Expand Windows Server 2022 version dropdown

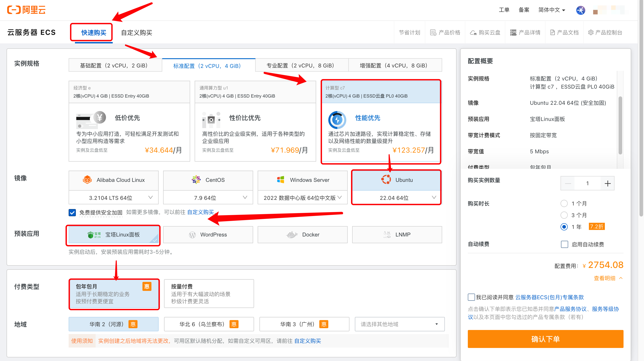point(302,198)
